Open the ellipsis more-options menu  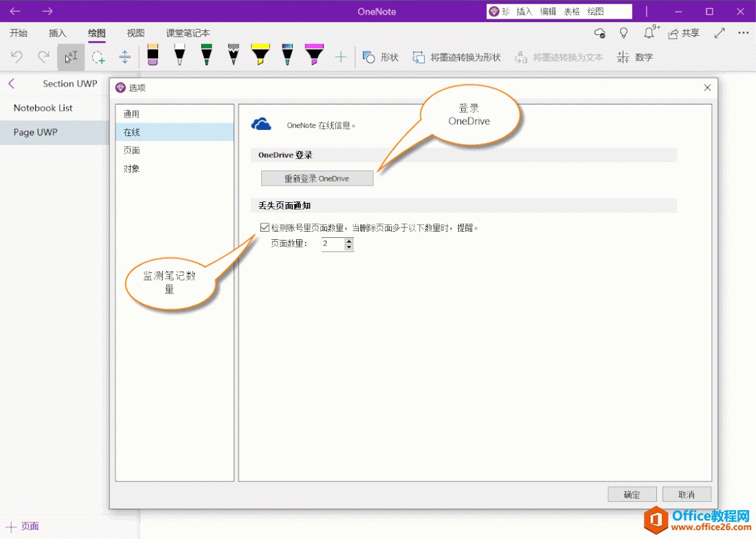pos(743,32)
